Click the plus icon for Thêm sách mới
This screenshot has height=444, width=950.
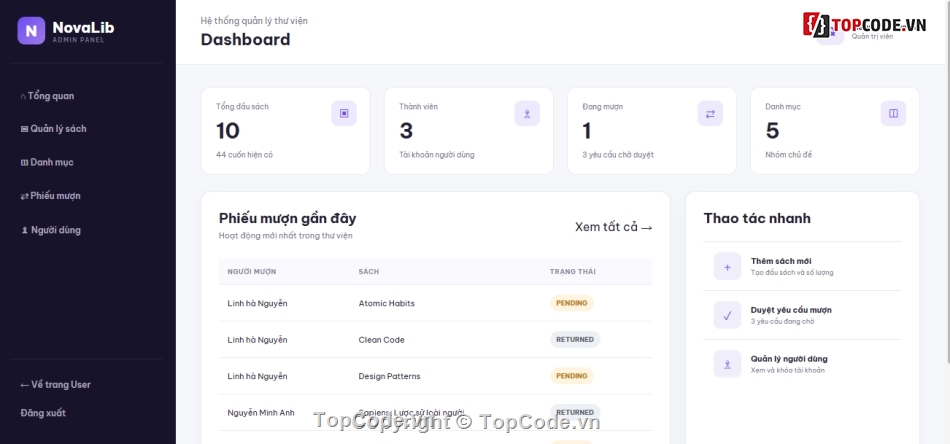click(727, 267)
